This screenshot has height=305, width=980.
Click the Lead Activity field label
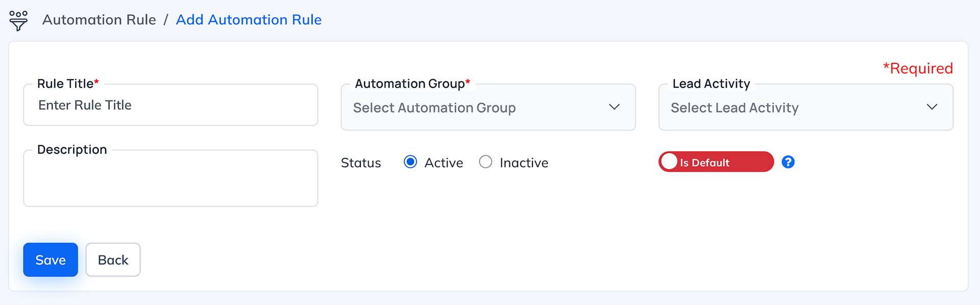click(711, 84)
